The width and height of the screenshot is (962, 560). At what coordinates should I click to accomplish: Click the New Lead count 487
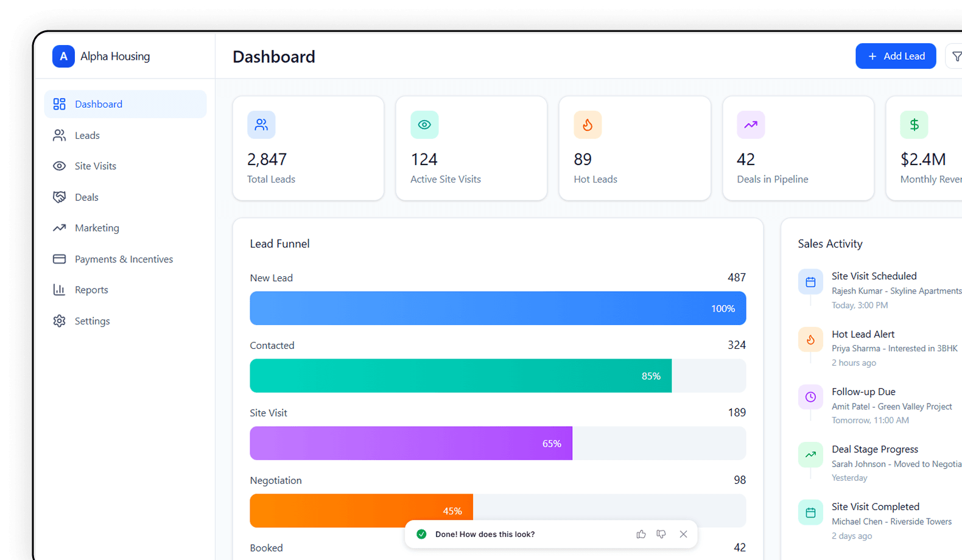coord(737,278)
